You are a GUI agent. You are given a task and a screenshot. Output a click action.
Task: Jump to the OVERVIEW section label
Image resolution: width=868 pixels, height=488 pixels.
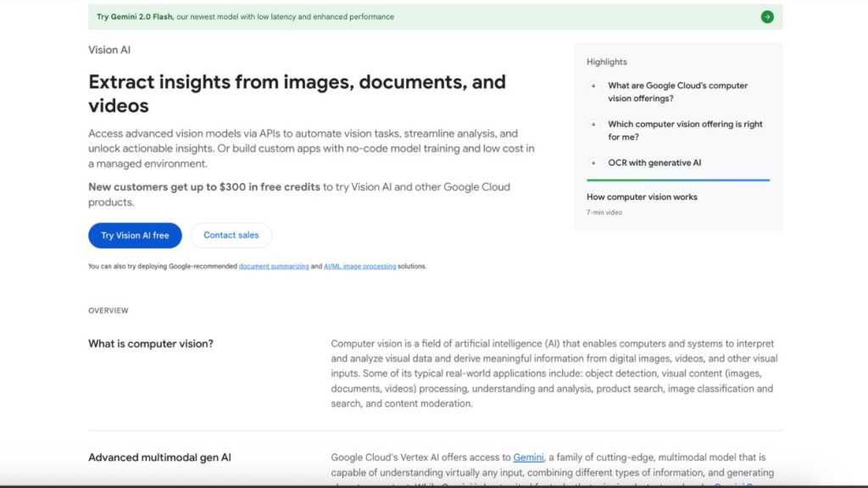pos(108,311)
